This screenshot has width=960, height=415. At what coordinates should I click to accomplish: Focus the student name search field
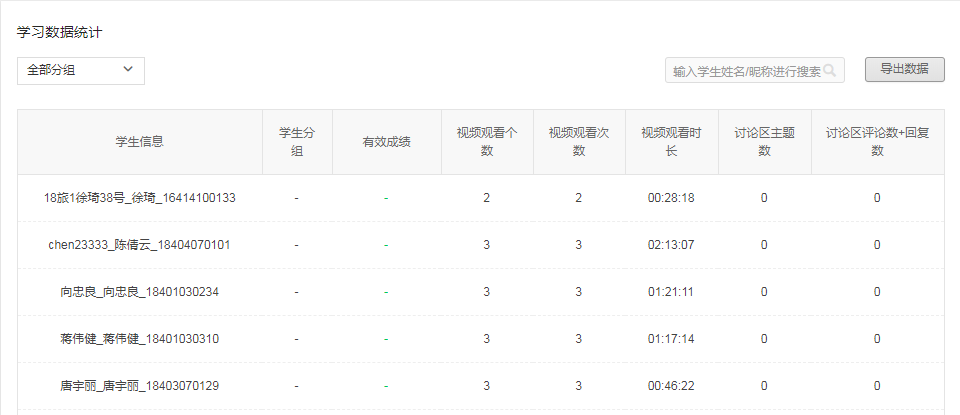(745, 71)
